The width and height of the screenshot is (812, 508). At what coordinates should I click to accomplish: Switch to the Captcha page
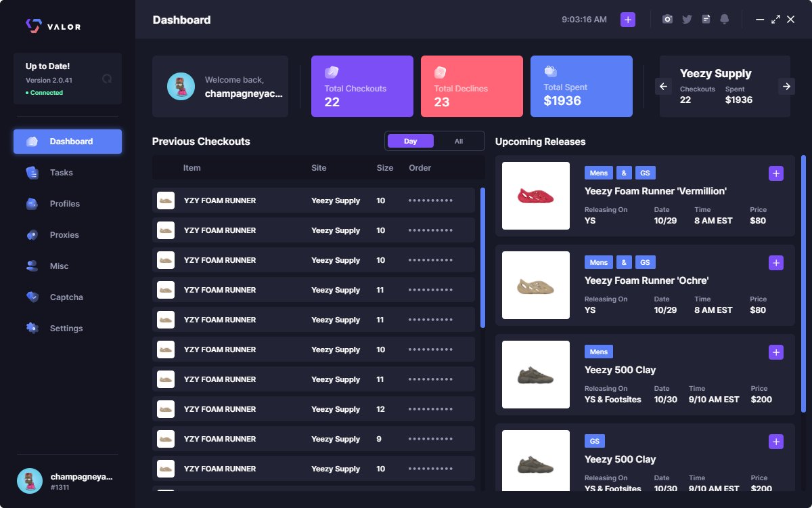(68, 297)
